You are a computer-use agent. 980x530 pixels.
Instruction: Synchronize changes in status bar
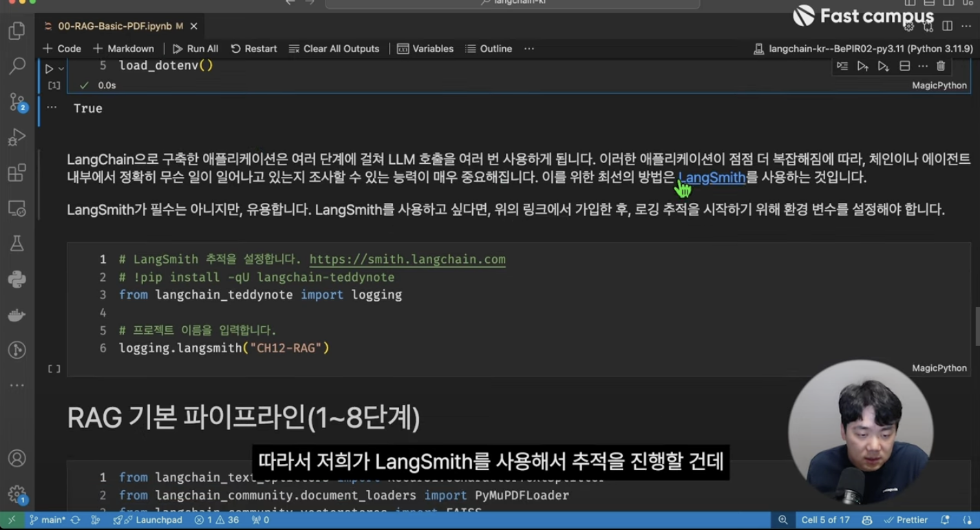click(x=76, y=520)
